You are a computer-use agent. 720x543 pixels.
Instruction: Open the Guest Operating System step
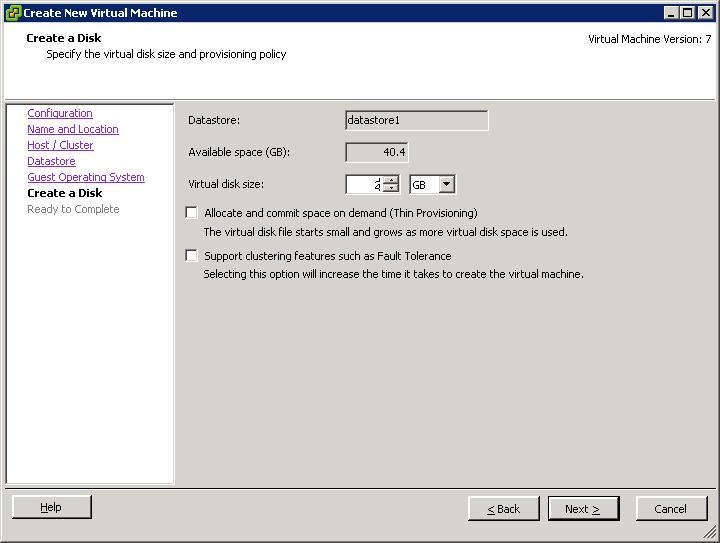click(x=86, y=177)
